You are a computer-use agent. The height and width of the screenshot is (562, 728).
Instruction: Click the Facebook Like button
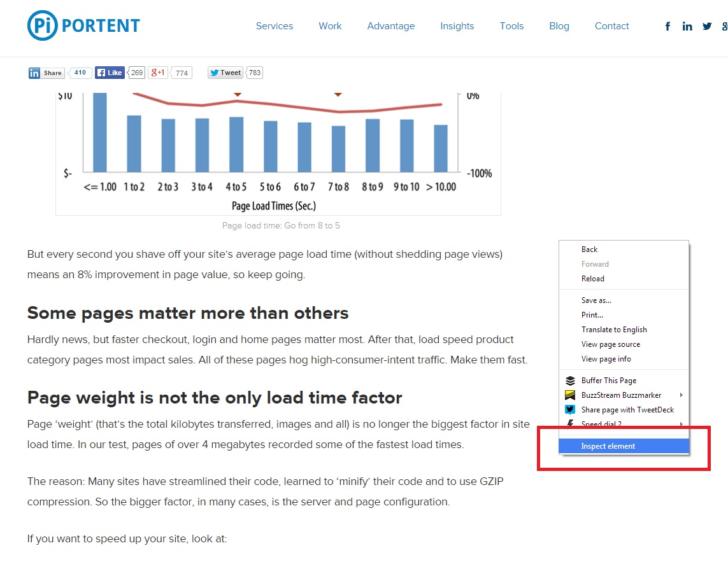[110, 72]
